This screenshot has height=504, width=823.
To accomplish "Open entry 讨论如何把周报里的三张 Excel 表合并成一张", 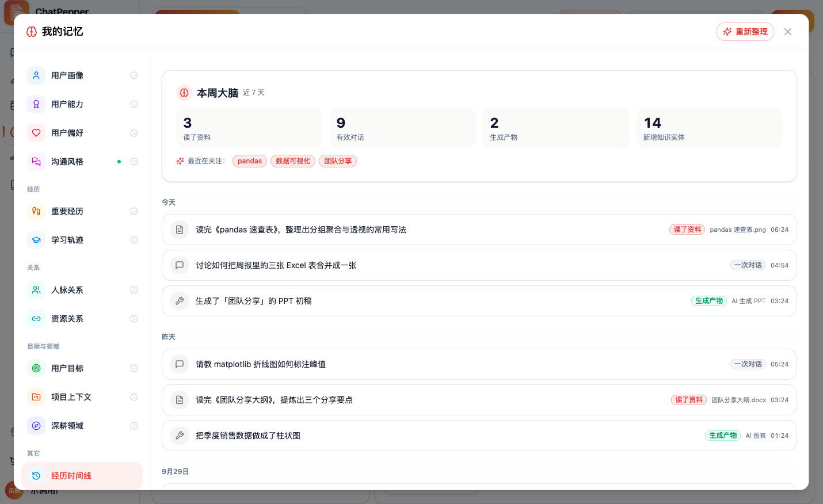I will [479, 265].
